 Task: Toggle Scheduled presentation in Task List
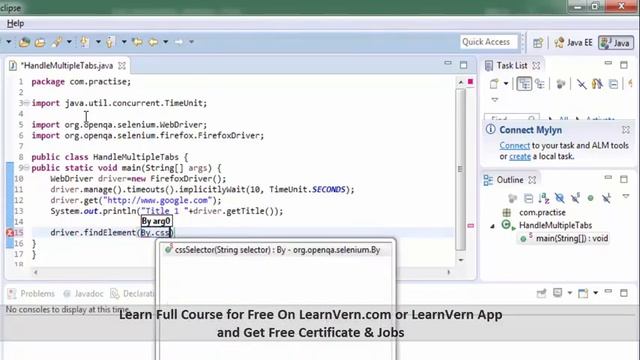tap(540, 84)
